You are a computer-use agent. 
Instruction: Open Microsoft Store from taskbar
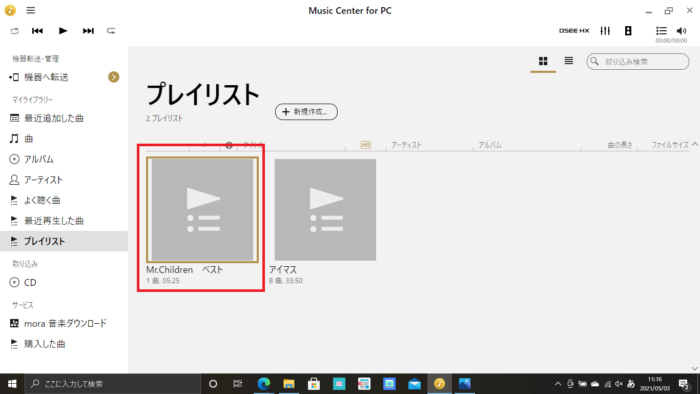pos(314,384)
